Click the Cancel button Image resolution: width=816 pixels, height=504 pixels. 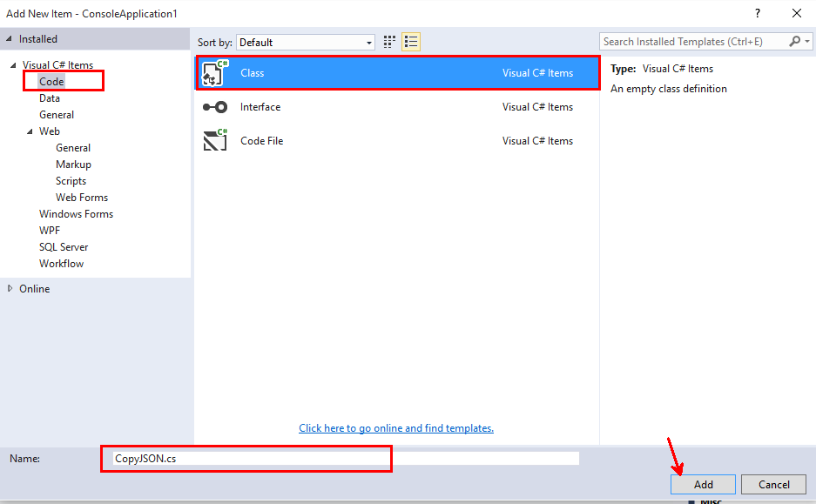(774, 485)
